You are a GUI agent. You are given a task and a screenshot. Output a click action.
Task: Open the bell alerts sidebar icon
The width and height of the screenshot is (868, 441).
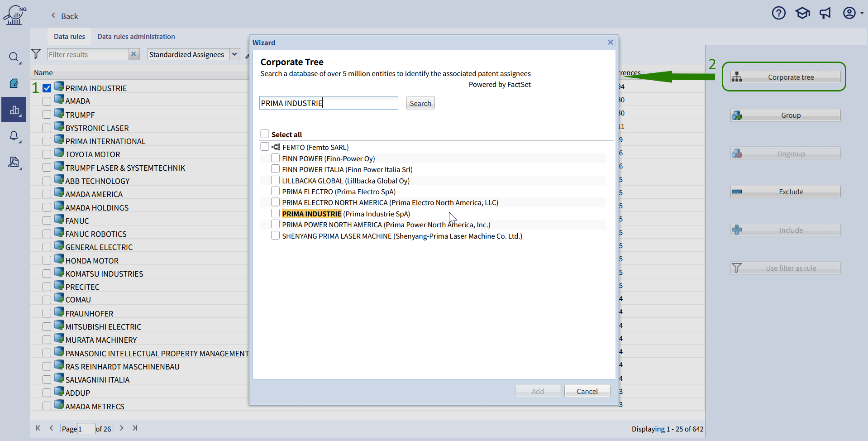tap(14, 136)
